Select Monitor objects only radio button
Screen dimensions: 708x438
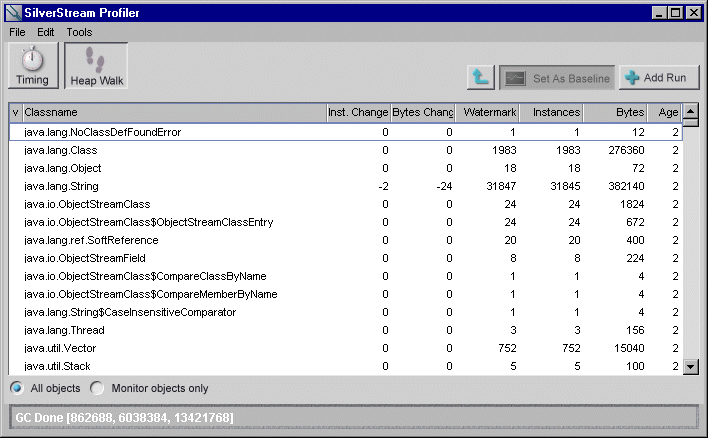point(97,388)
